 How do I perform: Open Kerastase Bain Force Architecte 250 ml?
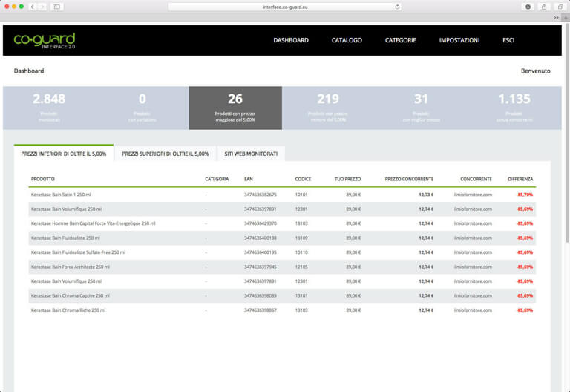click(x=71, y=267)
